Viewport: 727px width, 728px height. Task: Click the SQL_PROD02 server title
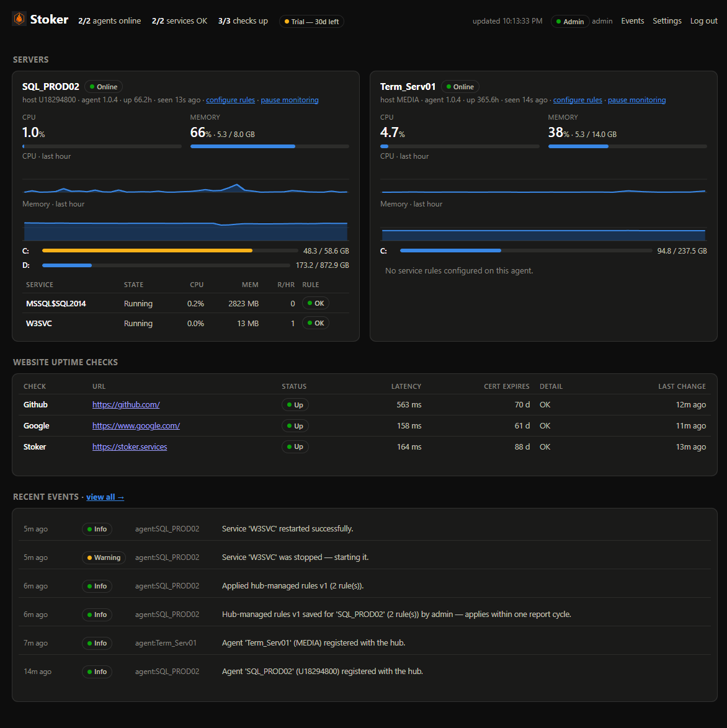coord(51,87)
